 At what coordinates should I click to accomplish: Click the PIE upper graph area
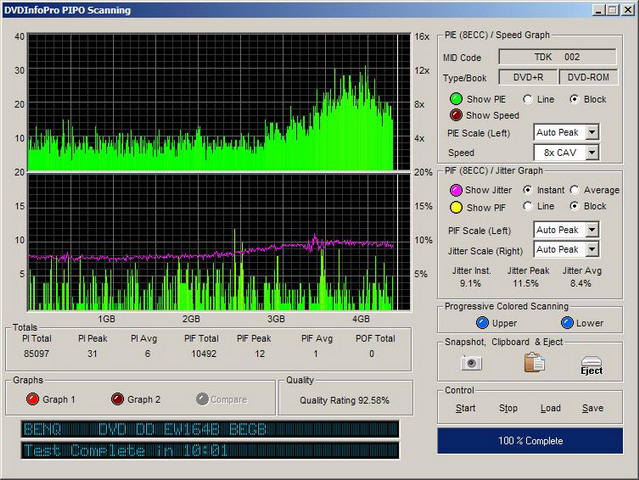(219, 102)
